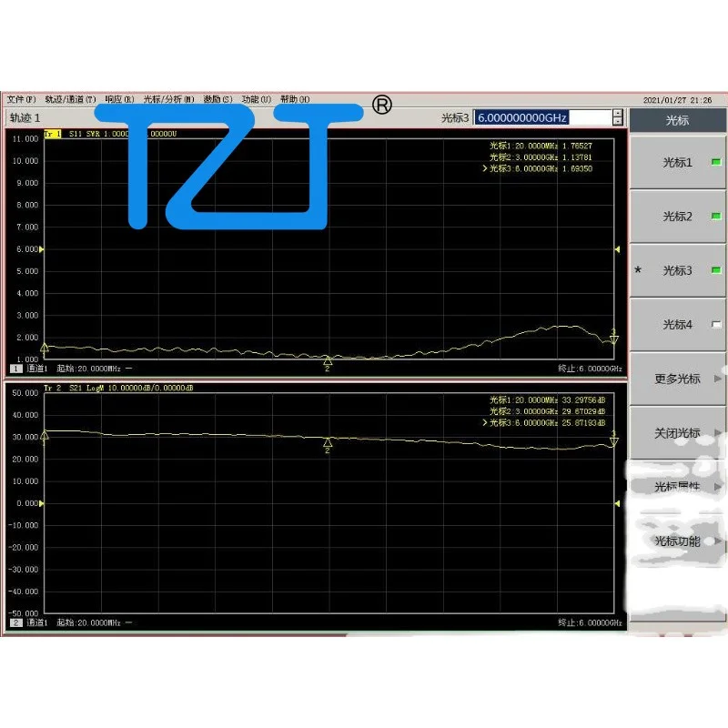This screenshot has width=728, height=728.
Task: Click the right reference arrow in the S21 plot
Action: (x=617, y=503)
